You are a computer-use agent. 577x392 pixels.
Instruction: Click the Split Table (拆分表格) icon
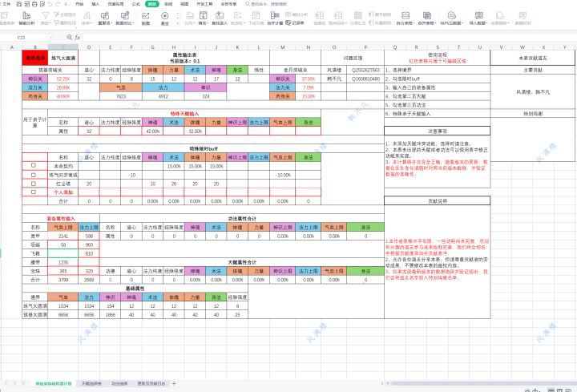point(406,15)
